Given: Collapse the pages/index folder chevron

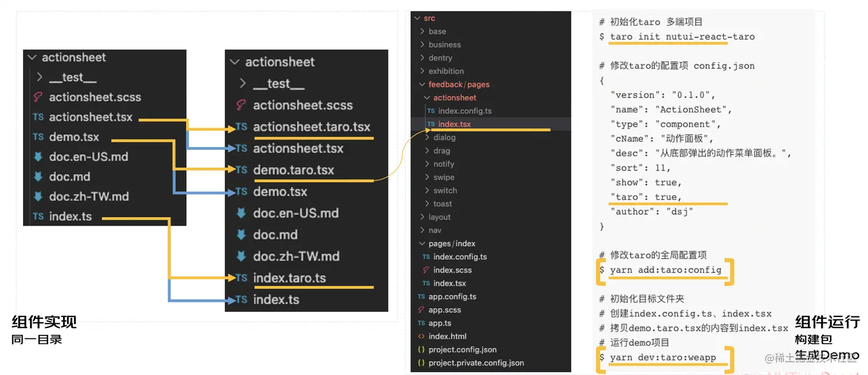Looking at the screenshot, I should [x=423, y=243].
